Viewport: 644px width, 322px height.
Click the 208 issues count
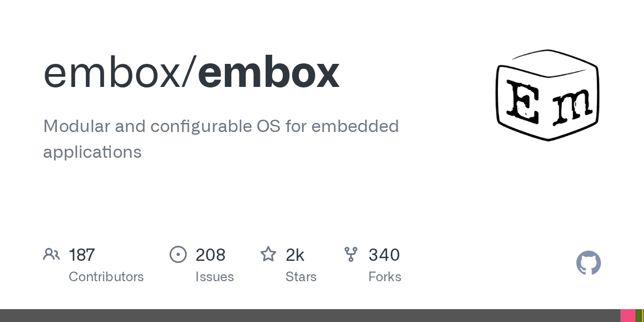(210, 255)
